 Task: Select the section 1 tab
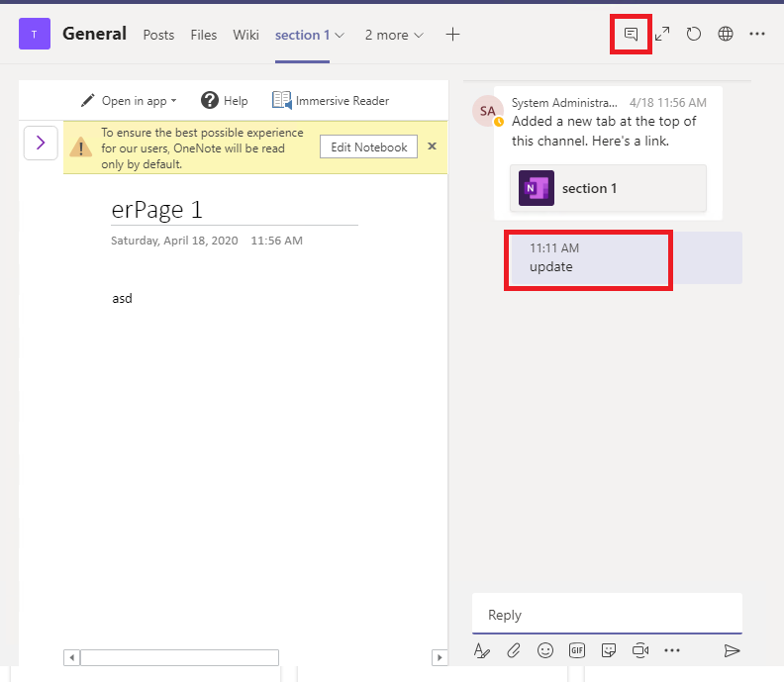click(302, 35)
